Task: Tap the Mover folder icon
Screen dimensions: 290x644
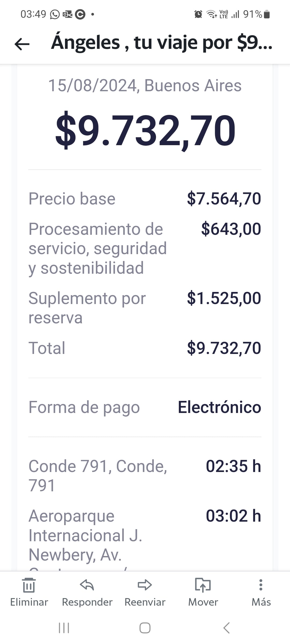Action: click(x=203, y=585)
